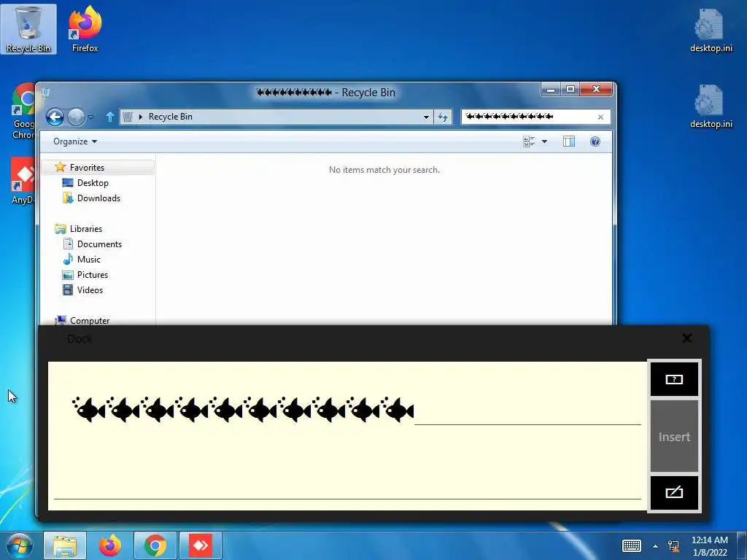Open the Windows Start menu
747x560 pixels.
coord(20,545)
